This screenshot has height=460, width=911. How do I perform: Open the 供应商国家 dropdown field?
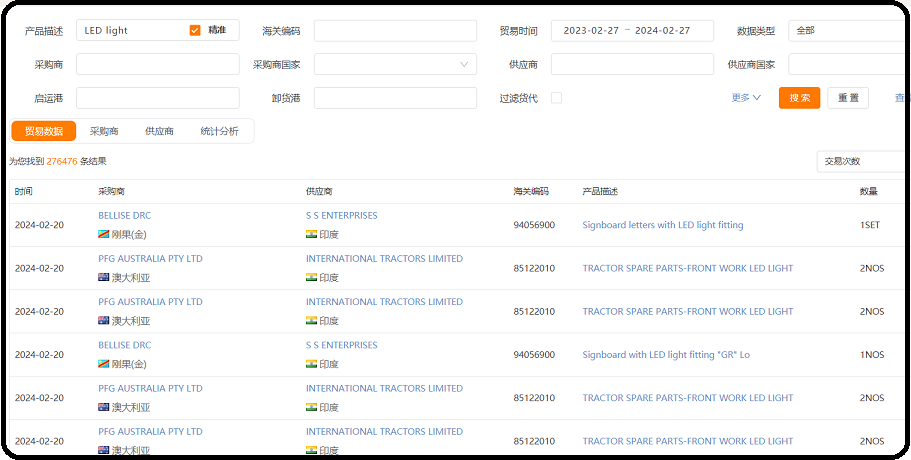pyautogui.click(x=848, y=64)
